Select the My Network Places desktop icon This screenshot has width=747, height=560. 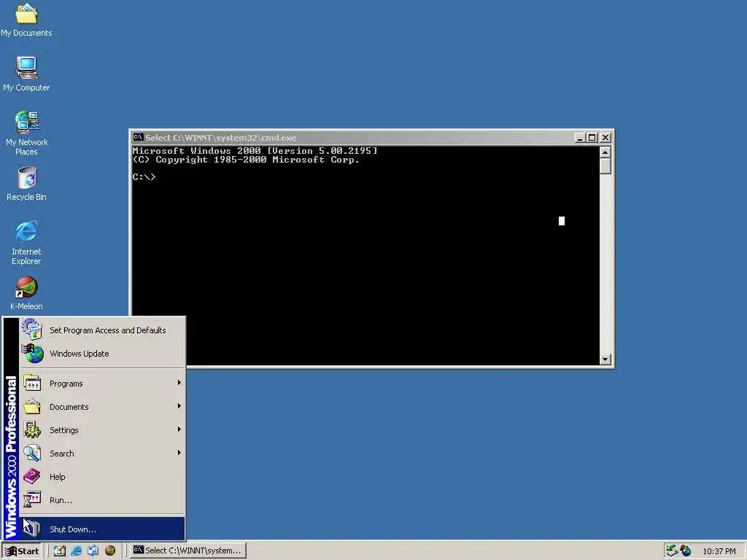pyautogui.click(x=26, y=133)
